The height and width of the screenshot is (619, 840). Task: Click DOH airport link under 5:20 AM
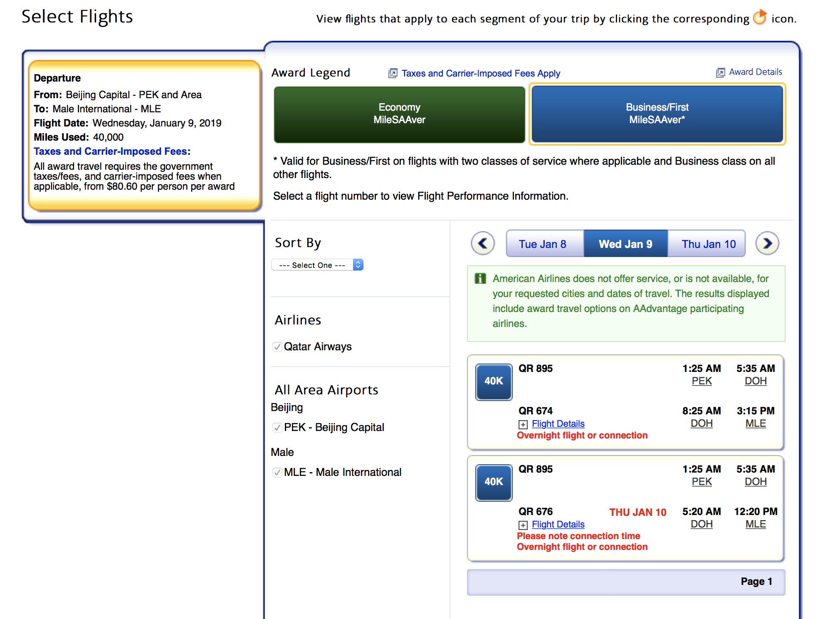point(702,524)
